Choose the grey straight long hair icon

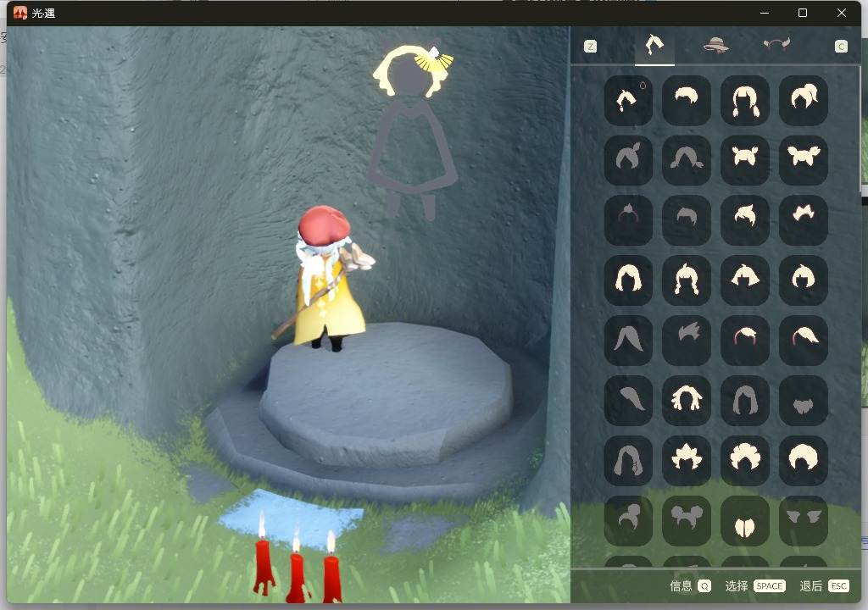point(745,400)
